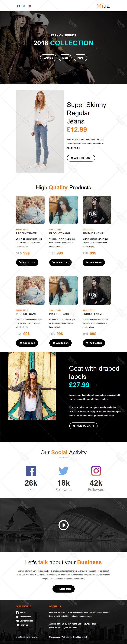Click the large Twitter 18k Followers icon

(x=63, y=471)
